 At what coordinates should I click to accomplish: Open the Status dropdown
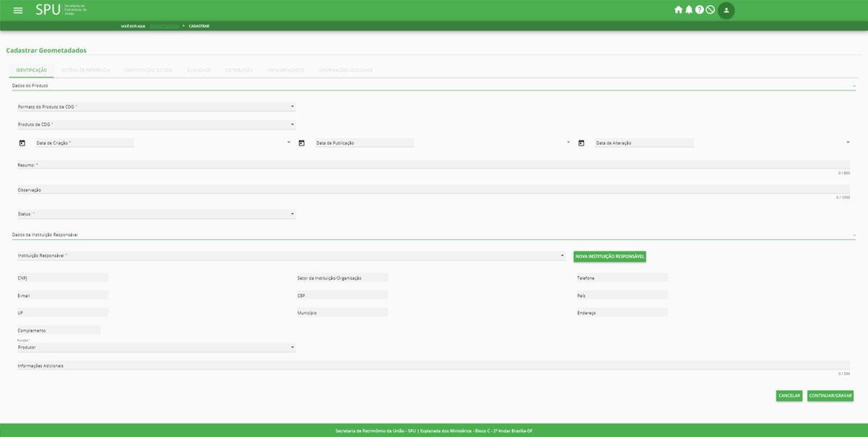click(x=156, y=215)
